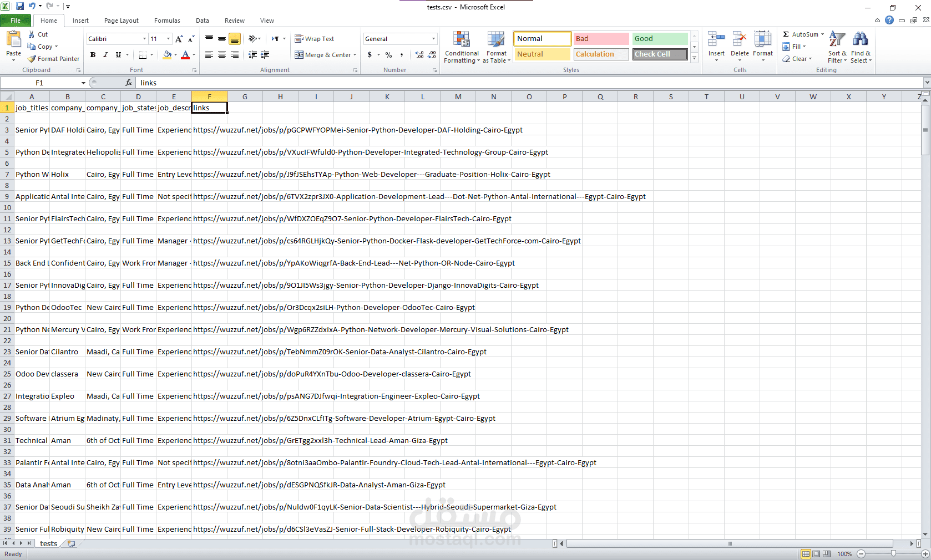Click the Insert cells icon
931x560 pixels.
(716, 40)
